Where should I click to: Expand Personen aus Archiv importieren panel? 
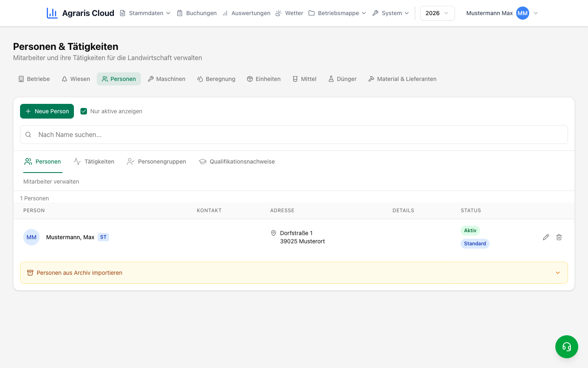coord(294,273)
